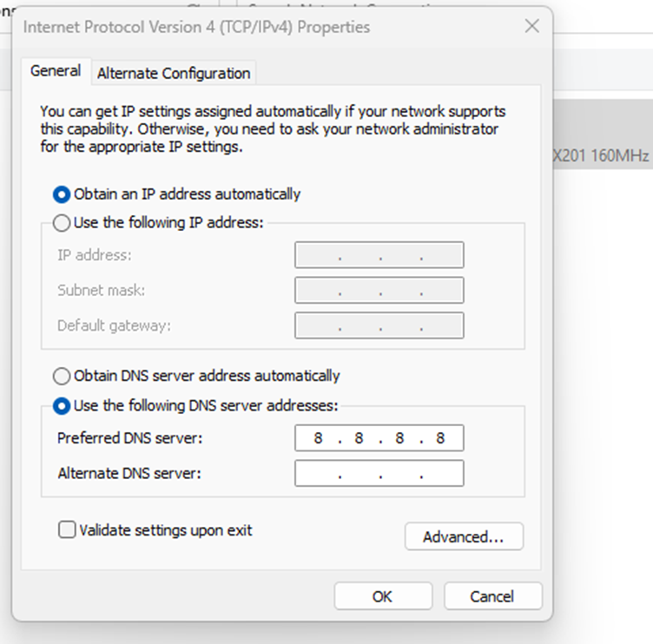653x644 pixels.
Task: Choose Obtain DNS server address automatically
Action: (61, 376)
